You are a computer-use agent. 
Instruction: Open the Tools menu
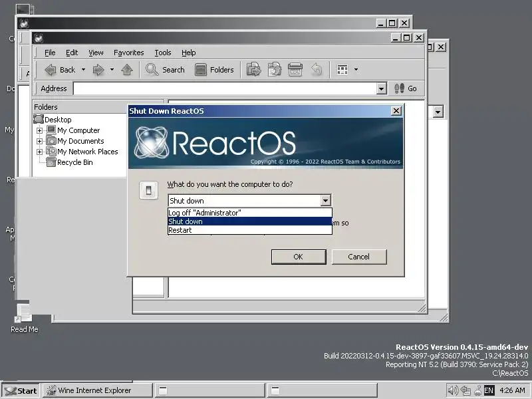click(x=163, y=53)
